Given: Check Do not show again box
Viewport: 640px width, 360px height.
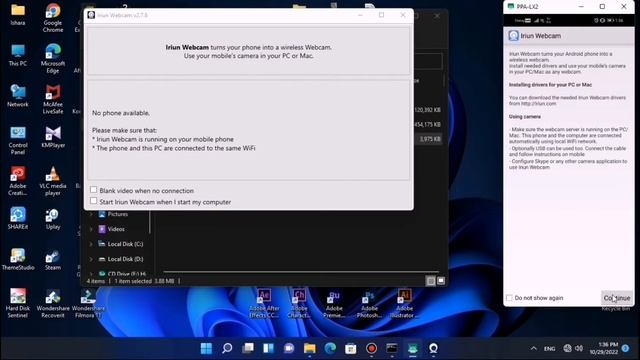Looking at the screenshot, I should pos(509,298).
